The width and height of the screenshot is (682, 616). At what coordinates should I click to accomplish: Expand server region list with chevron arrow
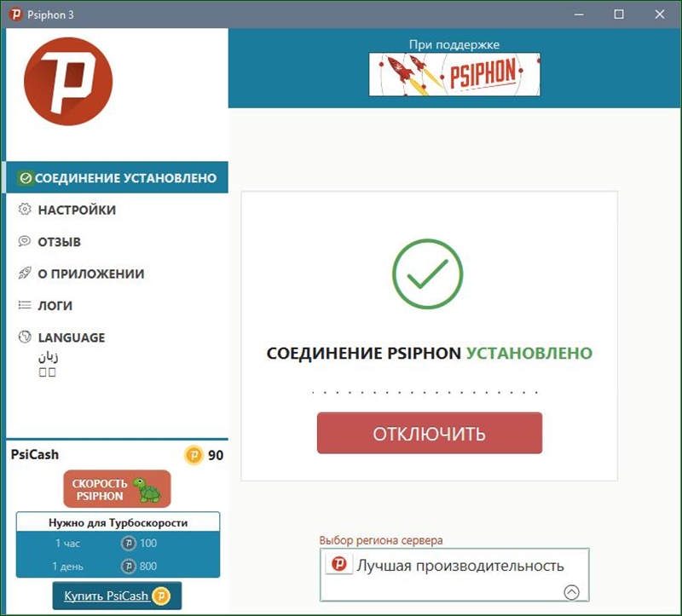point(571,591)
